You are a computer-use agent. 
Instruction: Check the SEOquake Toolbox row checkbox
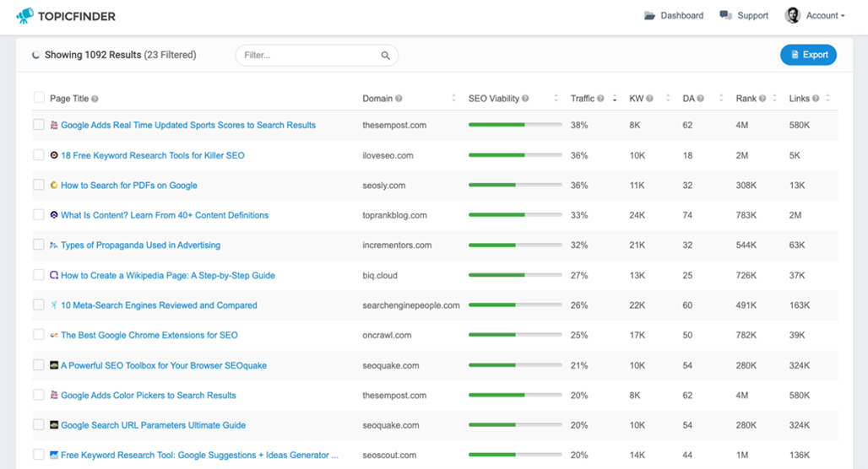tap(38, 365)
